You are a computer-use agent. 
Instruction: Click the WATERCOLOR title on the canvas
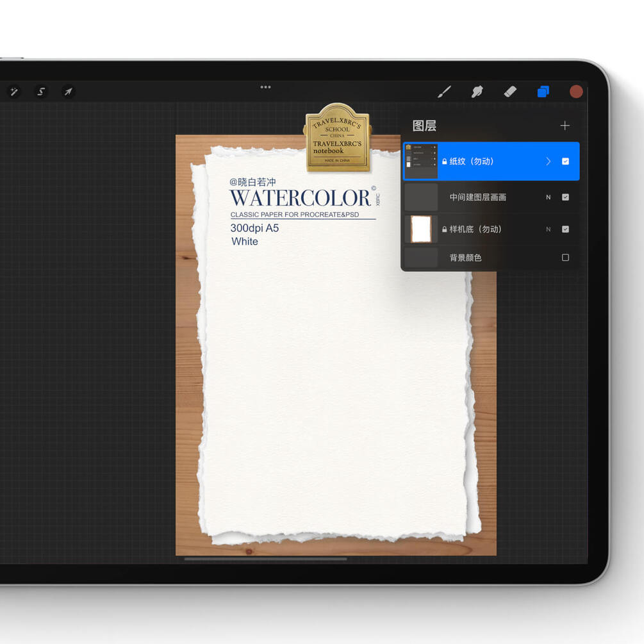tap(300, 198)
